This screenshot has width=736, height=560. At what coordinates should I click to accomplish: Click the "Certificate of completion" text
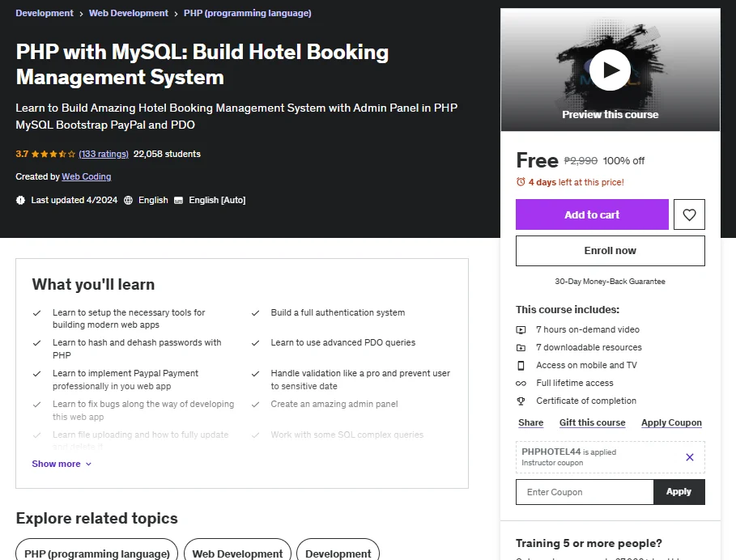(586, 401)
